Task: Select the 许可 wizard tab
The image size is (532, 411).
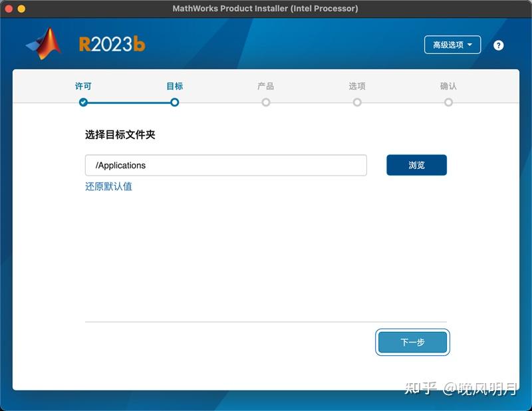Action: tap(82, 86)
